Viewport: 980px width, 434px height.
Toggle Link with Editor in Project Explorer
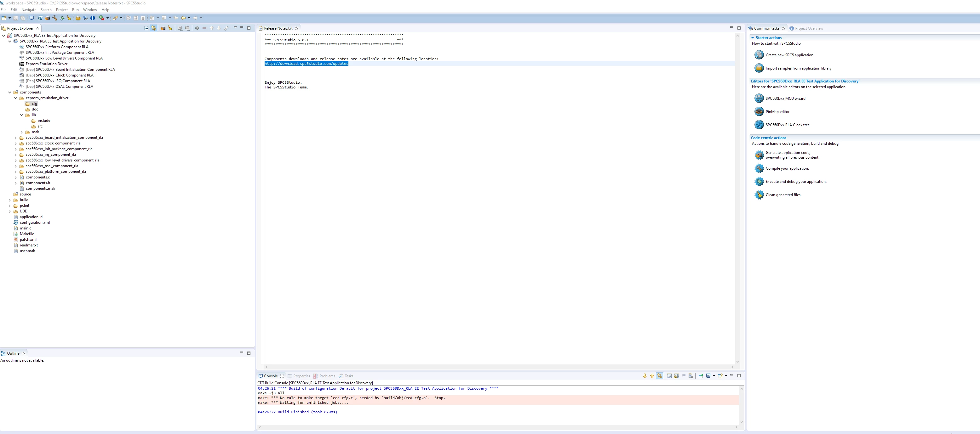154,28
